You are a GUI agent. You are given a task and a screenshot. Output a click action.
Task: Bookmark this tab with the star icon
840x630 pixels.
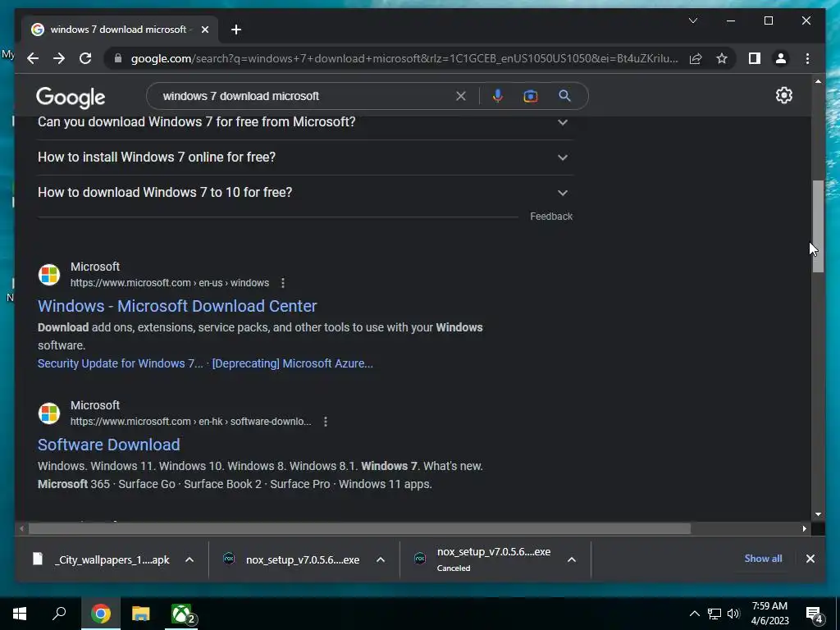tap(722, 58)
